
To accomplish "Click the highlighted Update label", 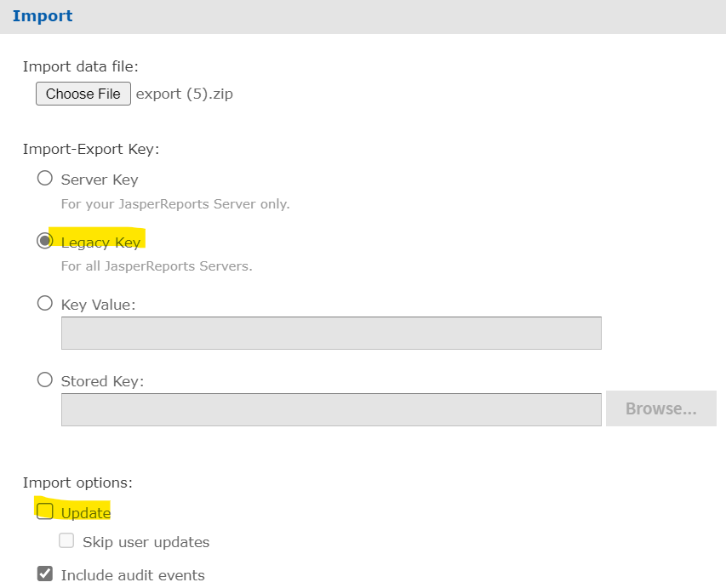I will (x=87, y=512).
